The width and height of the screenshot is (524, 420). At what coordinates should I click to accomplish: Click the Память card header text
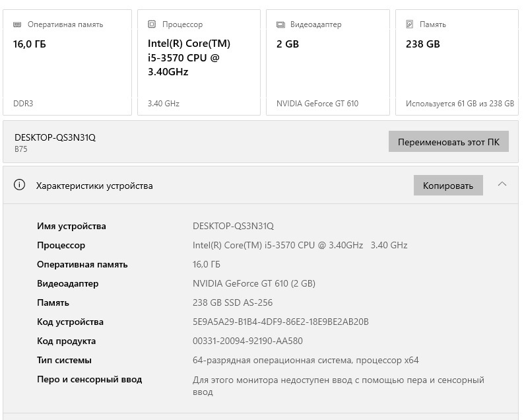point(433,24)
